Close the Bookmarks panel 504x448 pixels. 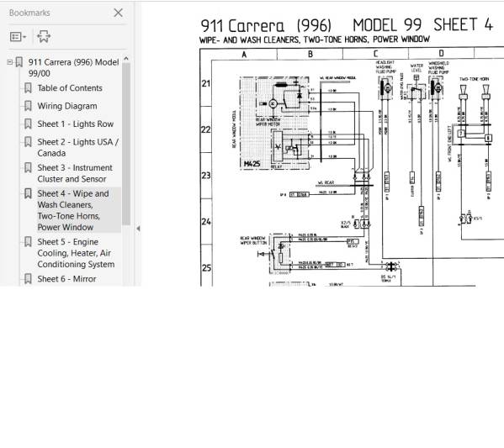tap(119, 13)
